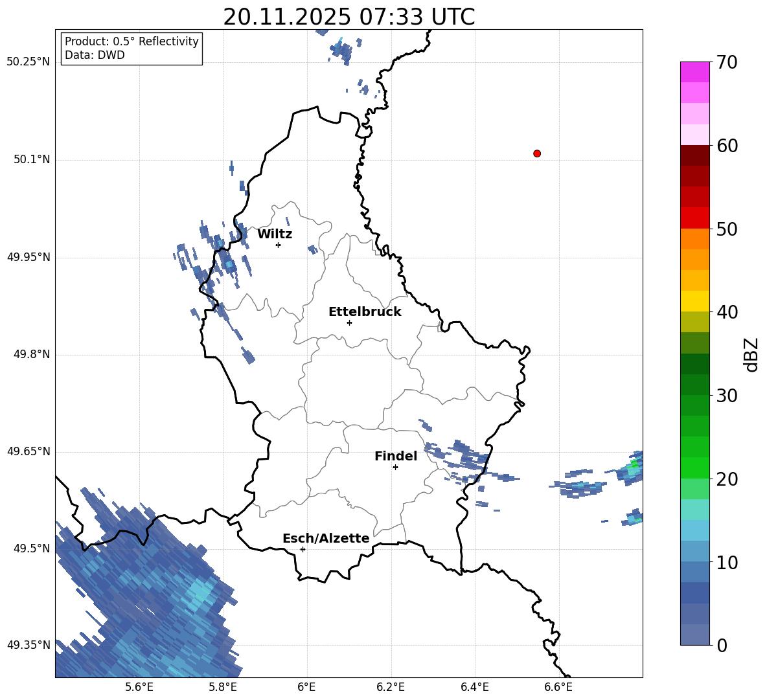Click the bright red swatch above 50
Image resolution: width=767 pixels, height=700 pixels.
click(x=694, y=218)
